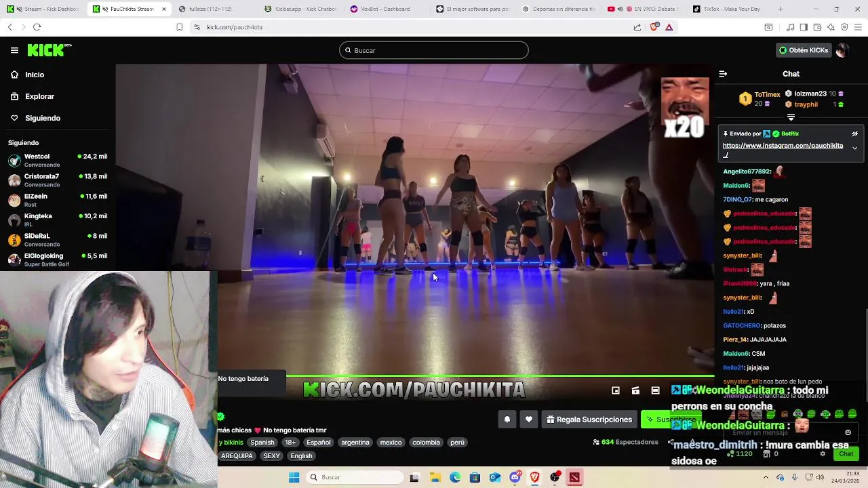This screenshot has height=488, width=868.
Task: Open Brave playlist music icon
Action: click(790, 27)
